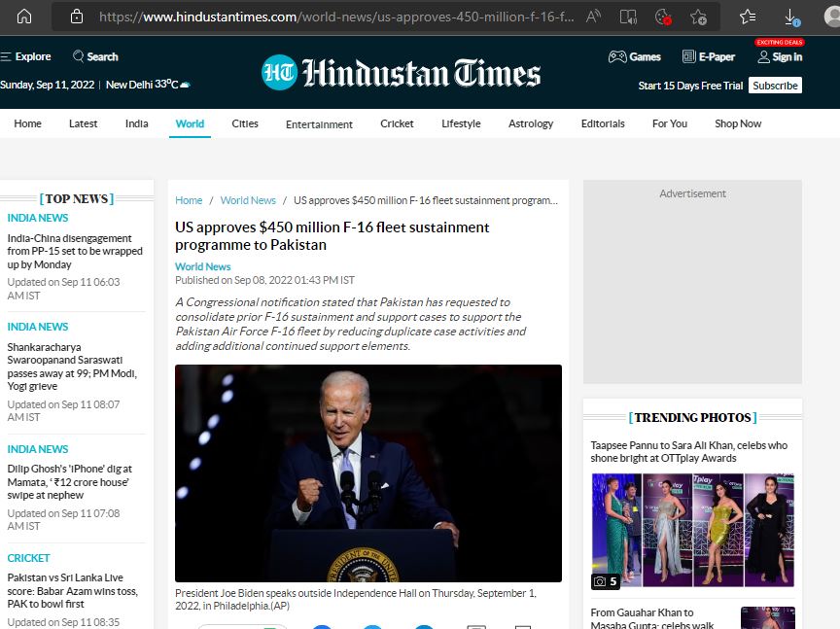Click INDIA NEWS label above India-China story
This screenshot has height=629, width=840.
[38, 218]
